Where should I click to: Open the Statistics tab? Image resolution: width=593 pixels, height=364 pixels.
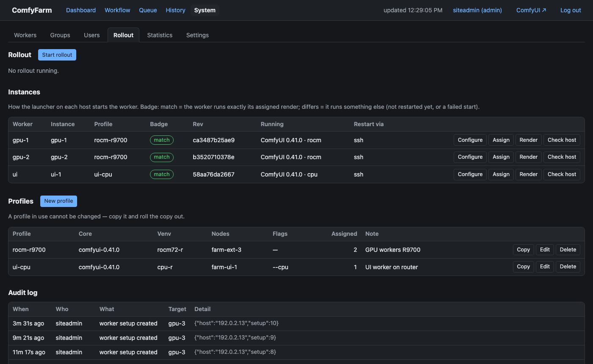pyautogui.click(x=160, y=35)
